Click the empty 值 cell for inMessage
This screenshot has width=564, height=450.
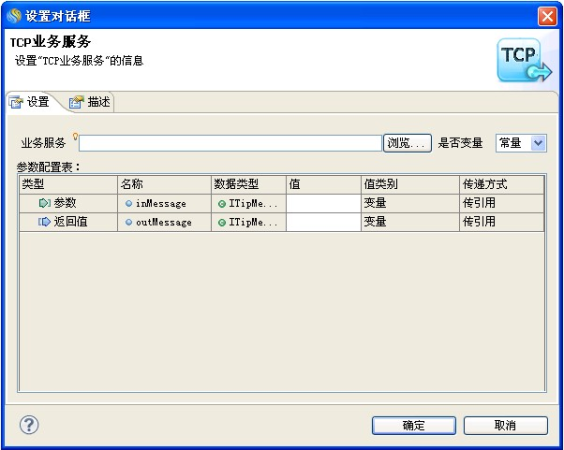point(323,204)
